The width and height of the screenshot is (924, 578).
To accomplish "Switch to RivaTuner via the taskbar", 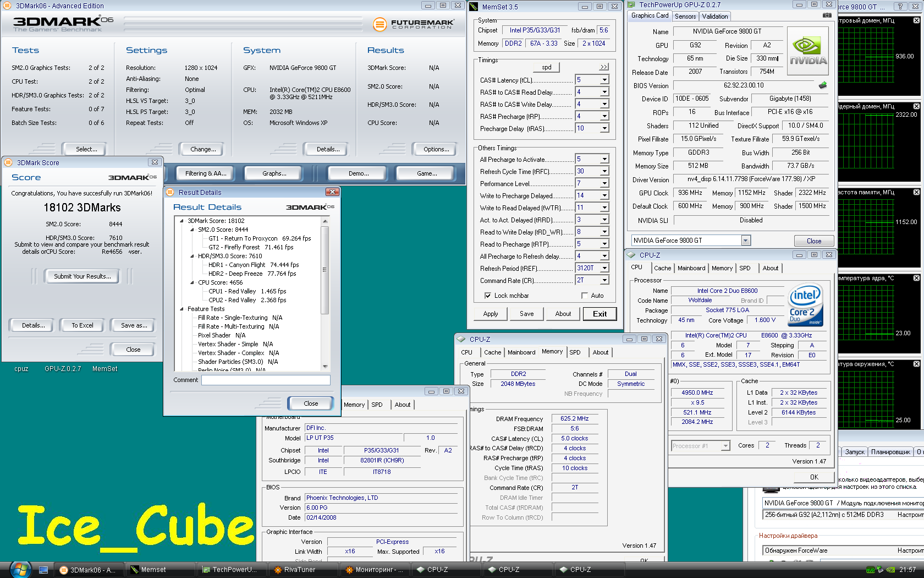I will tap(304, 570).
